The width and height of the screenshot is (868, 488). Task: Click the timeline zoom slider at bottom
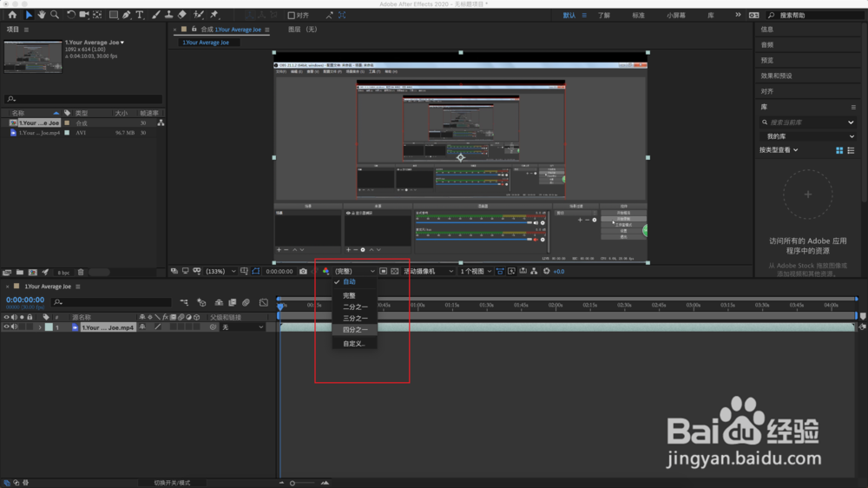click(x=303, y=483)
